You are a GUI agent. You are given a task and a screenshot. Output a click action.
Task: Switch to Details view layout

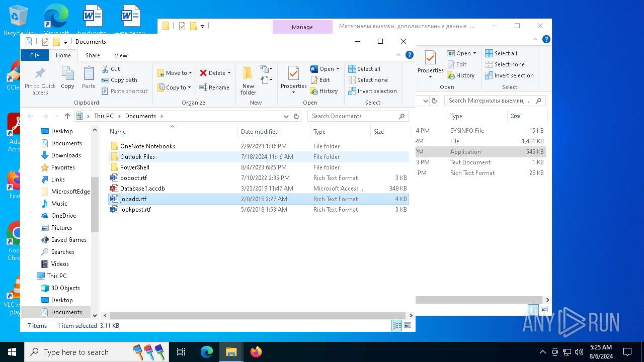pyautogui.click(x=396, y=326)
